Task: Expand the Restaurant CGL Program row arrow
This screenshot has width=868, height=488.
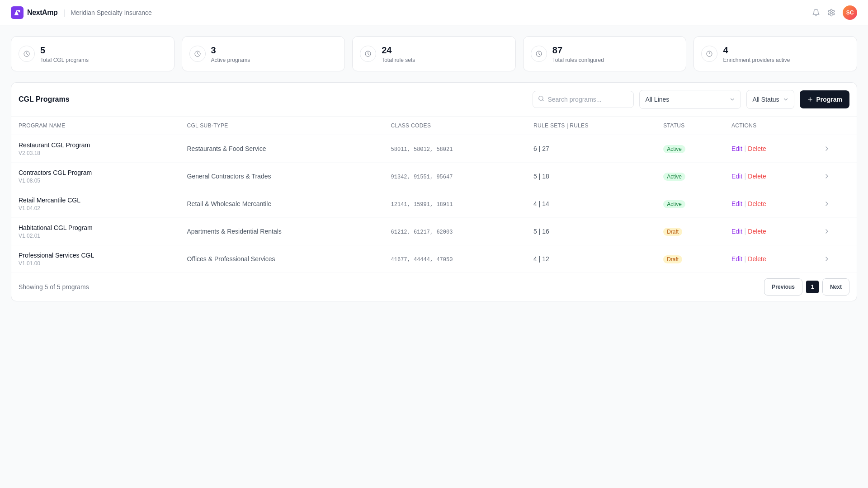Action: tap(827, 149)
